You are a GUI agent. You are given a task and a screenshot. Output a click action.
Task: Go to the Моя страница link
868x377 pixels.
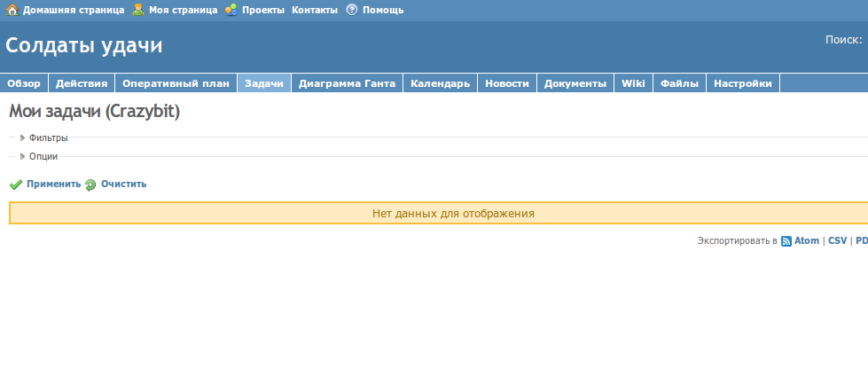(184, 10)
